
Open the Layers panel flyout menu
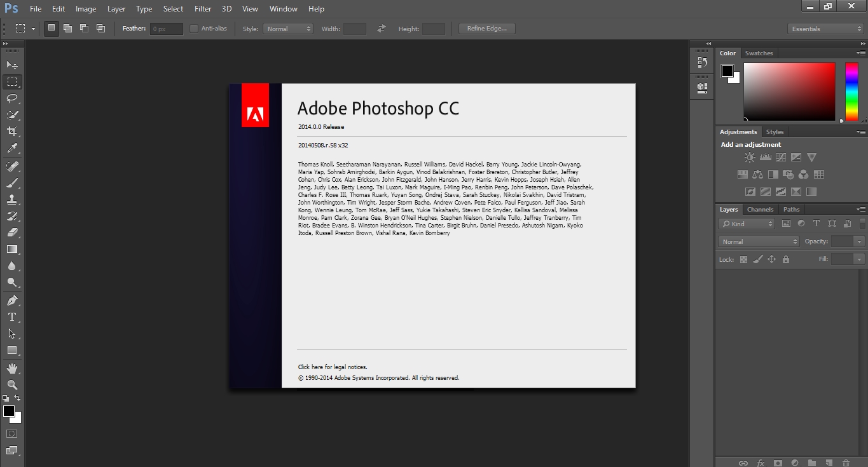tap(861, 210)
